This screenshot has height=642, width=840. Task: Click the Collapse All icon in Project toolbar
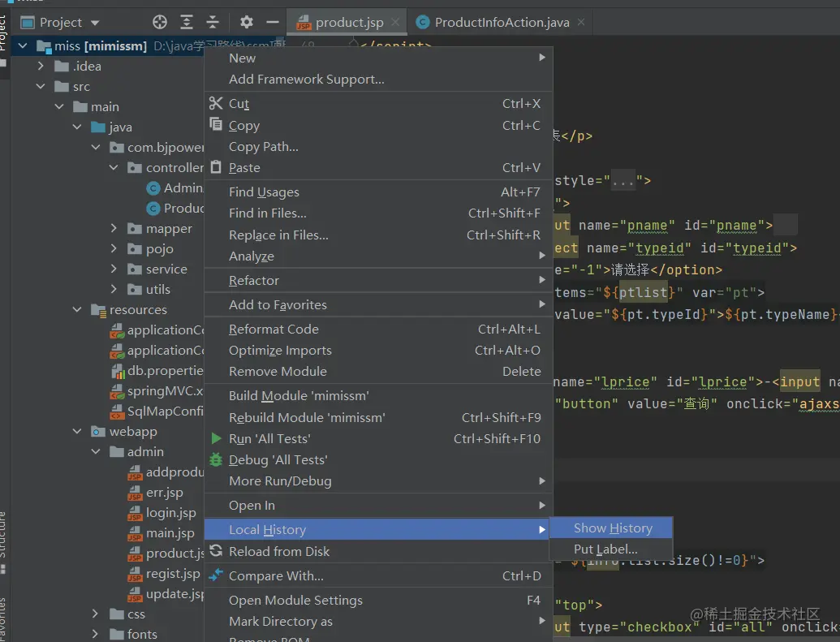pyautogui.click(x=212, y=22)
